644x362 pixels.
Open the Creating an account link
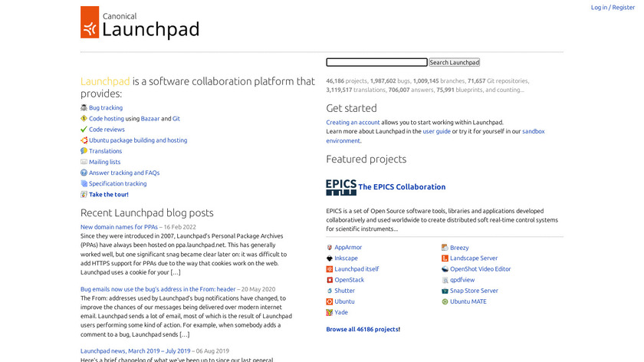pos(353,123)
